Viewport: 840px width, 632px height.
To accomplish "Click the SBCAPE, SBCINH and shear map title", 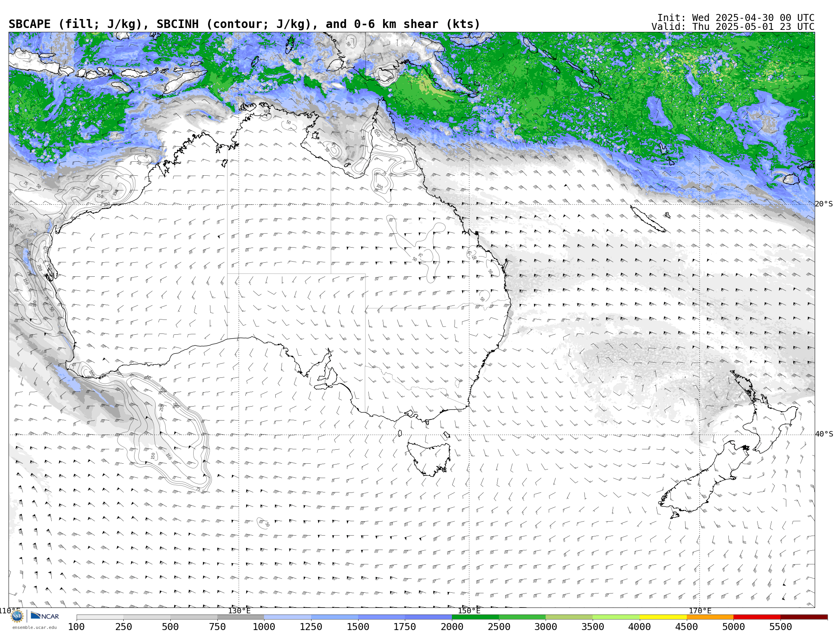I will pyautogui.click(x=244, y=24).
